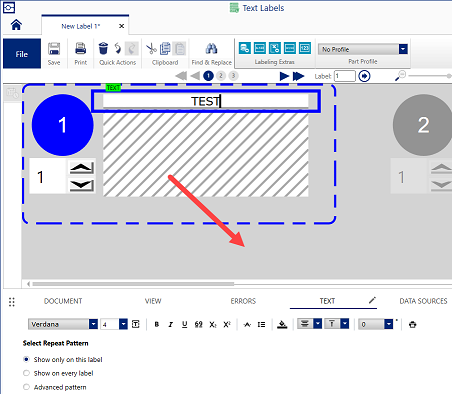Viewport: 452px width, 394px height.
Task: Click the horizontal scrollbar under the canvas
Action: coord(133,284)
